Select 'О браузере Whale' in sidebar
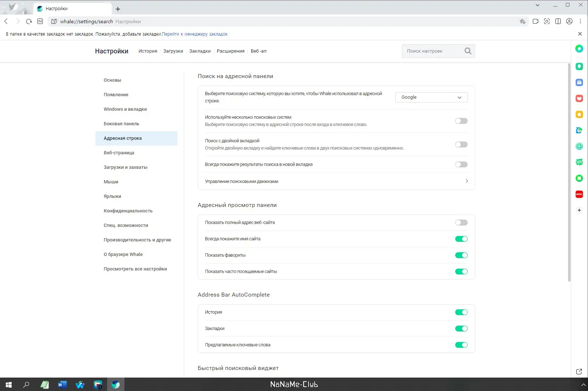Image resolution: width=588 pixels, height=391 pixels. [x=123, y=254]
